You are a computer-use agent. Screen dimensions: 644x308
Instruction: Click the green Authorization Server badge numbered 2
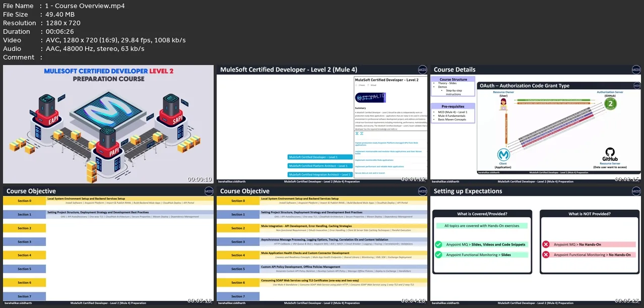(x=610, y=103)
